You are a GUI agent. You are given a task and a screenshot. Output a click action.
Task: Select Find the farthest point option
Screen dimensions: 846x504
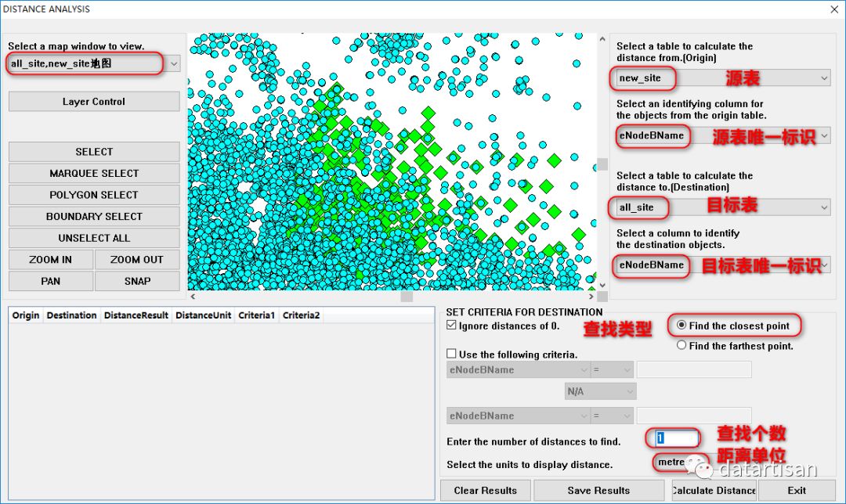[681, 346]
